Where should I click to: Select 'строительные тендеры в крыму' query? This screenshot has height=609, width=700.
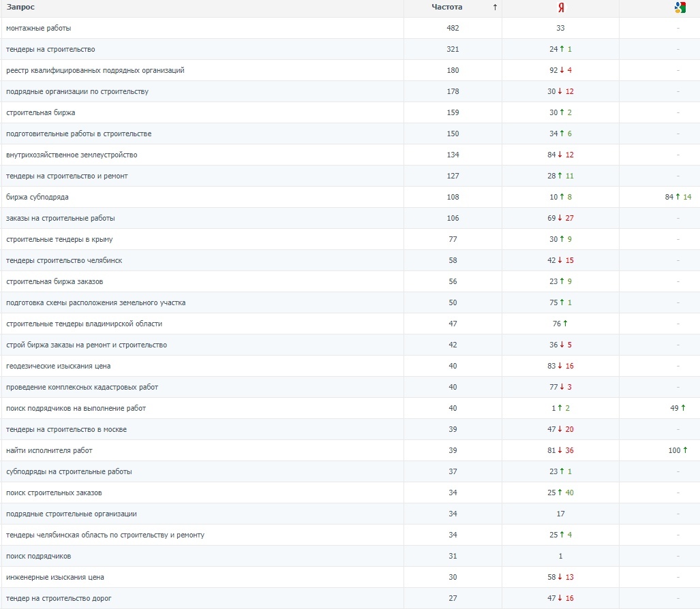[59, 239]
